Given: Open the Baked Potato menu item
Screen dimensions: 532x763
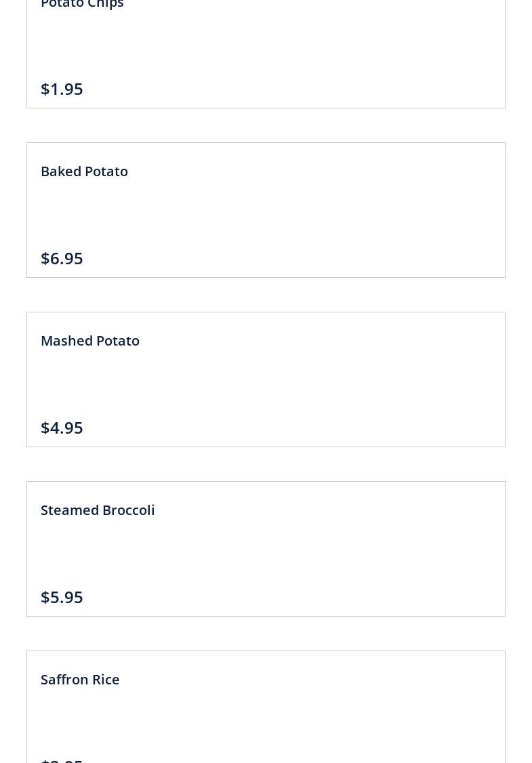Looking at the screenshot, I should 84,171.
